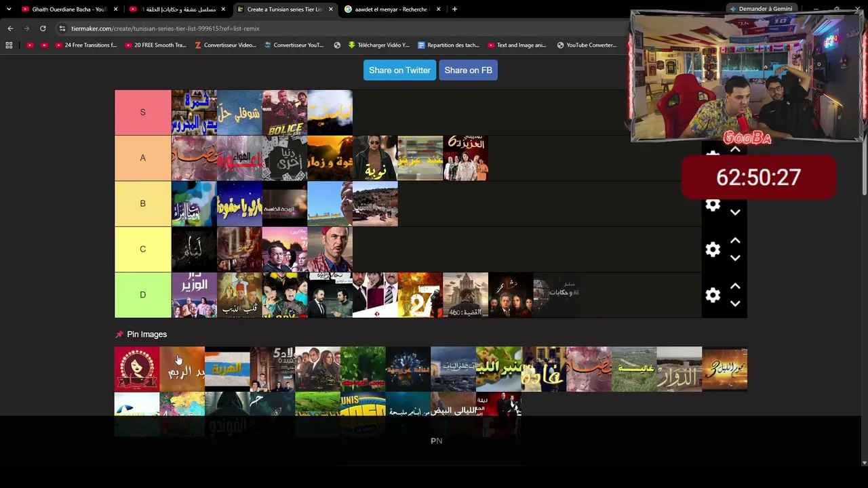Select the دنيا أخرى image in A tier

[285, 158]
